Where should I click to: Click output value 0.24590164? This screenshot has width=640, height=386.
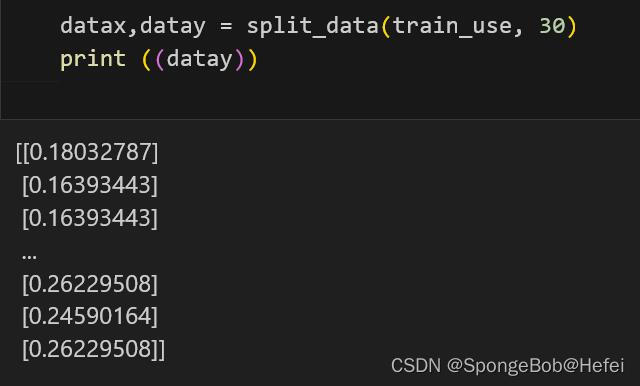(x=90, y=316)
